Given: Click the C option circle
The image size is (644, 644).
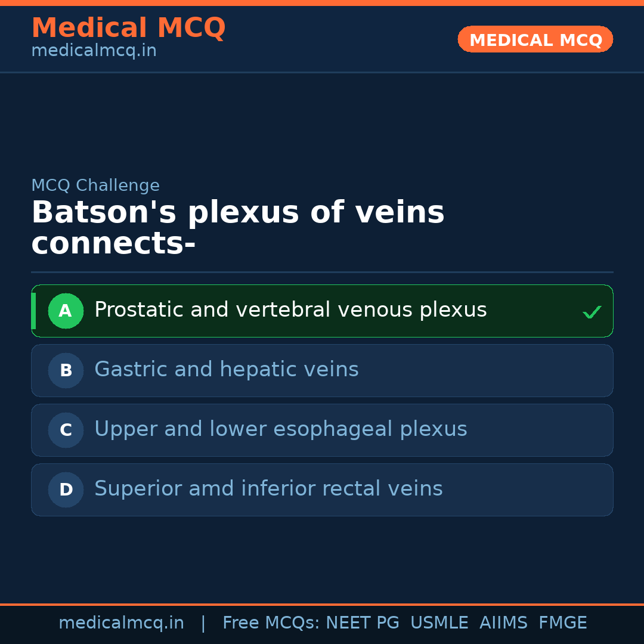Looking at the screenshot, I should (x=66, y=430).
